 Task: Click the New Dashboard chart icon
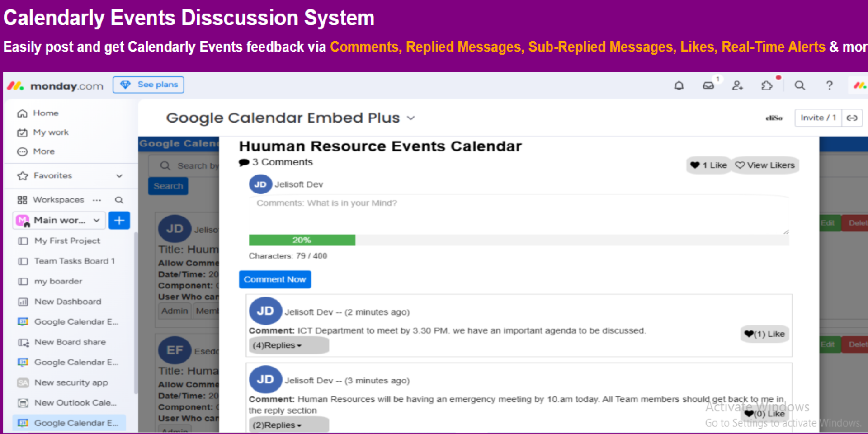coord(23,302)
